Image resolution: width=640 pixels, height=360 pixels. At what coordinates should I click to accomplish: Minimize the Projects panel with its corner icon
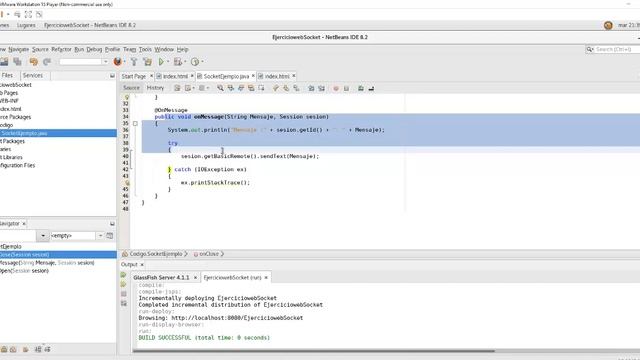(x=112, y=76)
